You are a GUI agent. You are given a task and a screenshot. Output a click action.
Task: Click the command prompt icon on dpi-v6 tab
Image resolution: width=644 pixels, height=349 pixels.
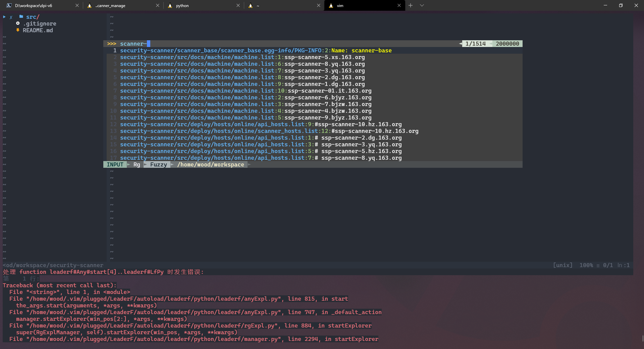tap(8, 5)
